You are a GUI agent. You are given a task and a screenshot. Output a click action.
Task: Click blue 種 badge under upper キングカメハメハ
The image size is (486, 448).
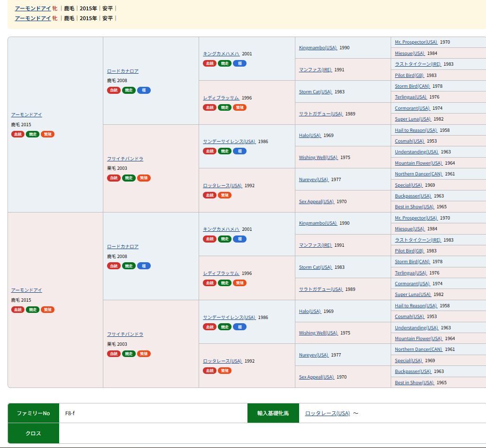point(239,63)
